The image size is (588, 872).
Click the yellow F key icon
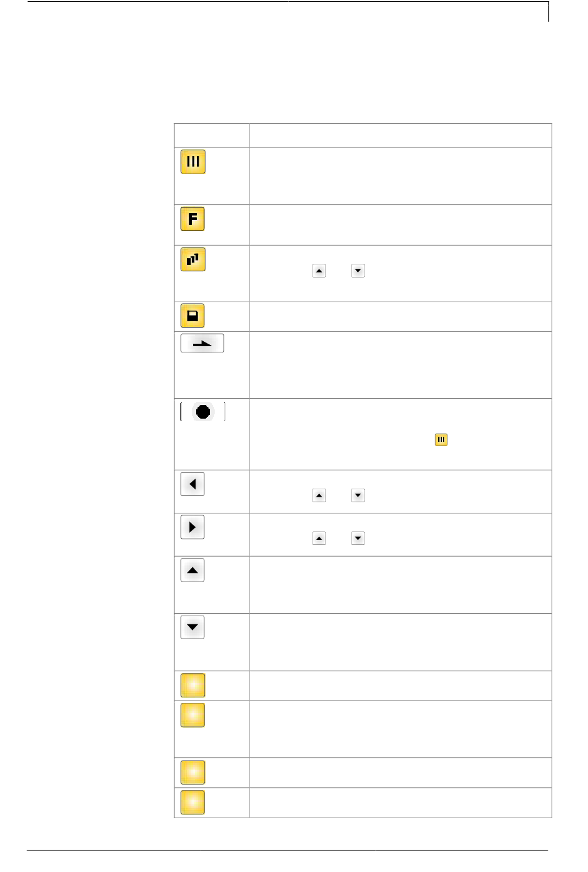click(192, 219)
